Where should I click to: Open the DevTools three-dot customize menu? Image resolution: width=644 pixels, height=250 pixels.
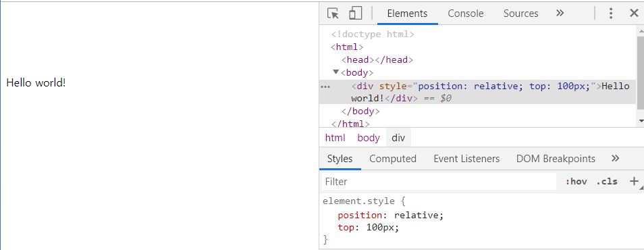point(611,14)
